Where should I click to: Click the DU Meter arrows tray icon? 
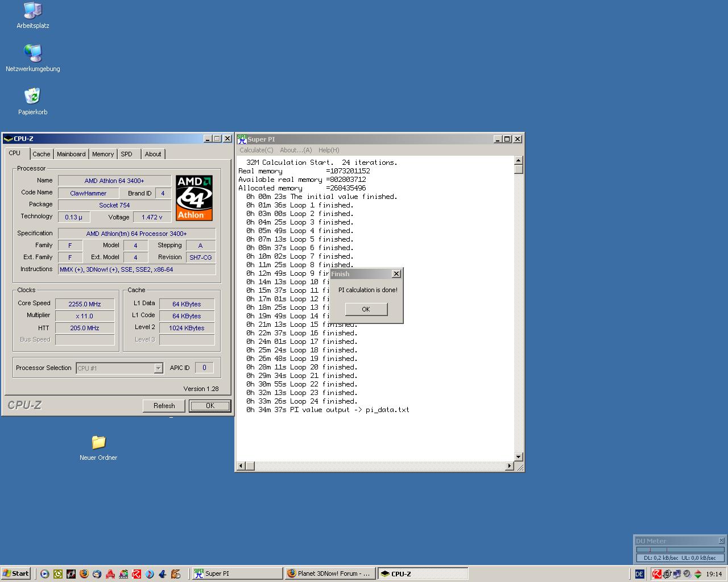pos(698,574)
